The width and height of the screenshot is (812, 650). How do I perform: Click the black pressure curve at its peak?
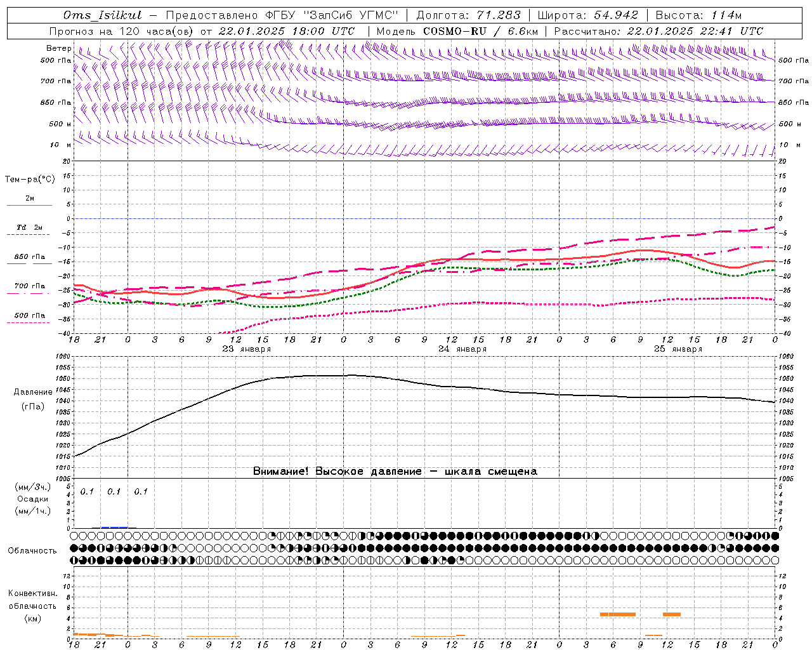tap(352, 375)
